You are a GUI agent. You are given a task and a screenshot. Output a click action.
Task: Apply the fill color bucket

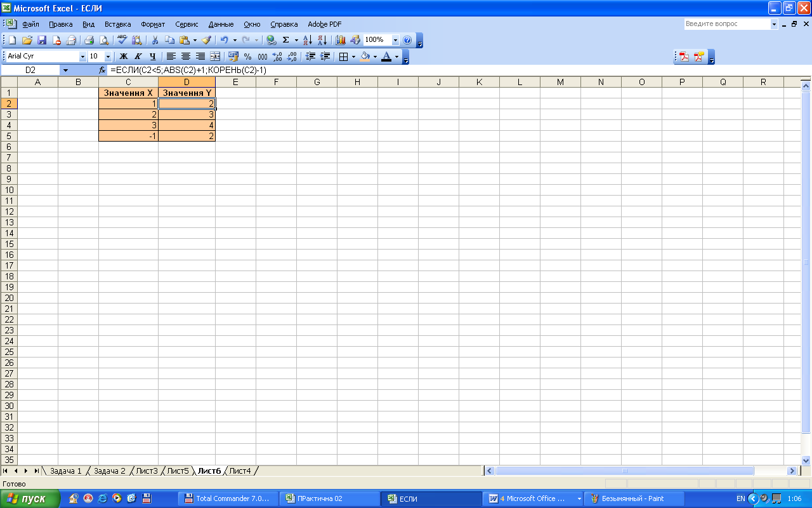[x=365, y=57]
